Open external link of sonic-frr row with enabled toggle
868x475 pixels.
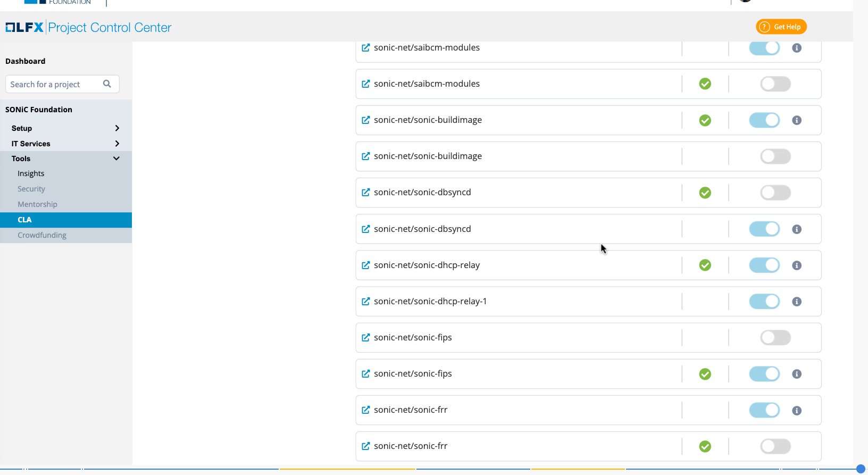click(366, 410)
